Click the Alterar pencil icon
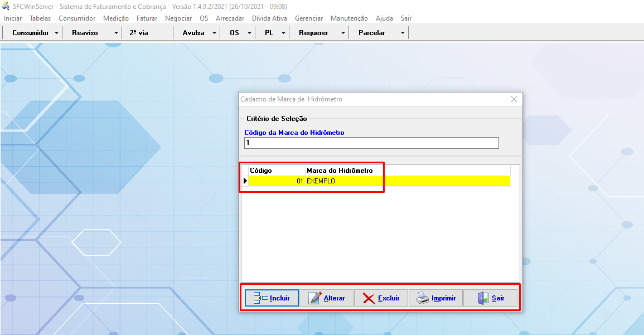Screen dimensions: 644x335 (315, 298)
